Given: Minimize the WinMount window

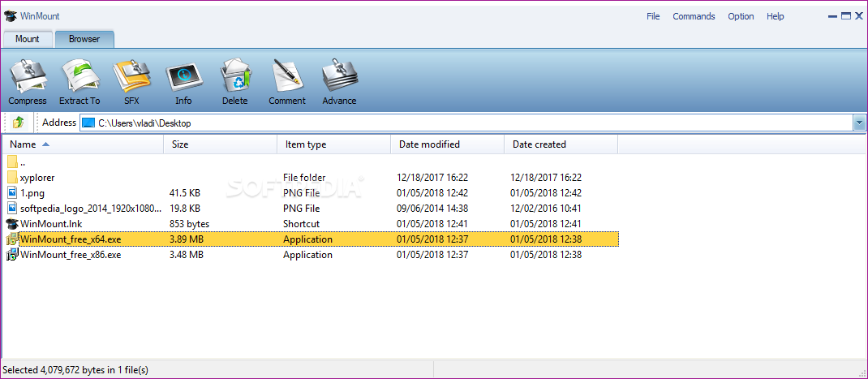Looking at the screenshot, I should [x=832, y=16].
